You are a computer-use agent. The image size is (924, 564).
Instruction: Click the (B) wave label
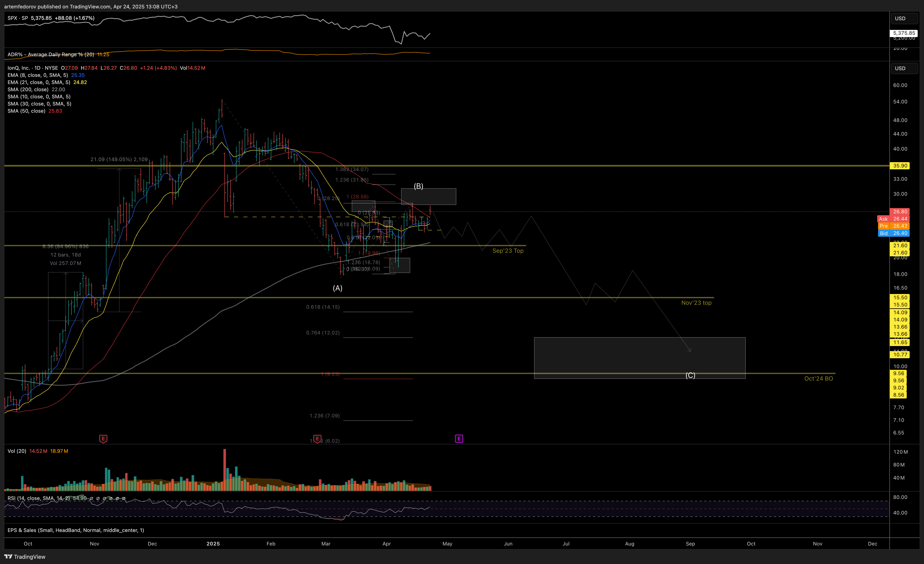point(419,186)
